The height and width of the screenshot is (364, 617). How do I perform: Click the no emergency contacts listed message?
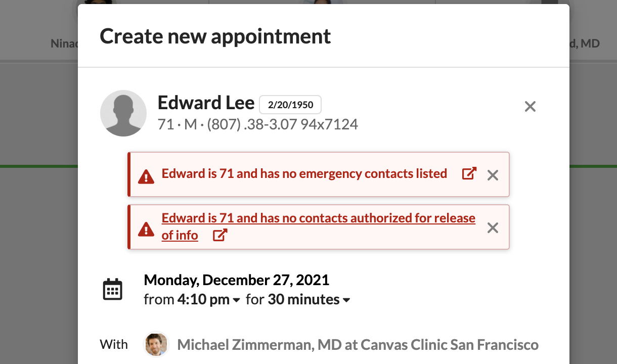304,174
